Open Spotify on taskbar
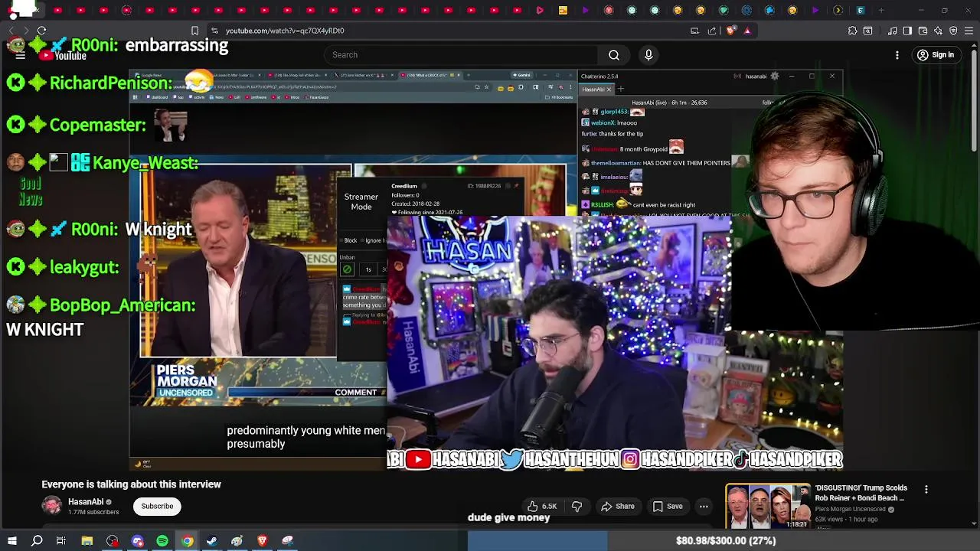980x551 pixels. [162, 541]
